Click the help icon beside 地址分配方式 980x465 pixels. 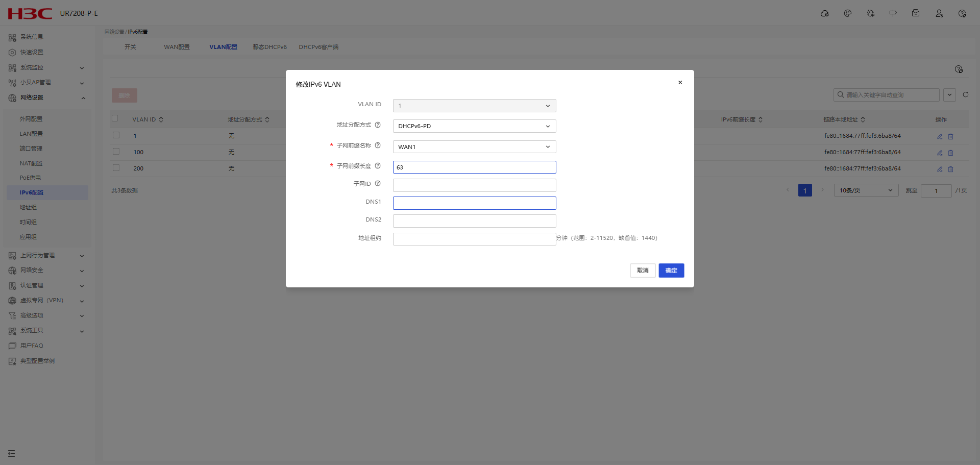(378, 125)
